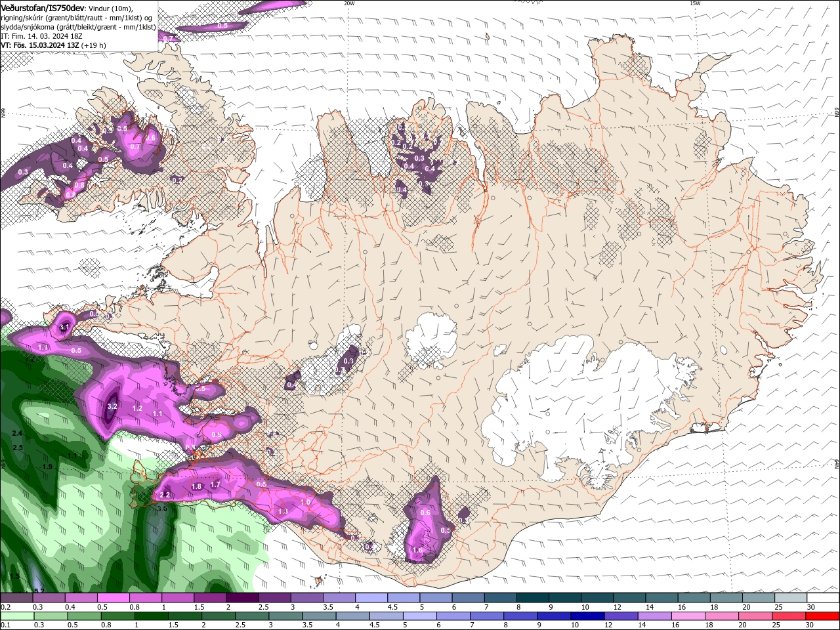Click the red 30 swatch in the rain legend
Viewport: 840px width, 630px height.
tap(824, 616)
